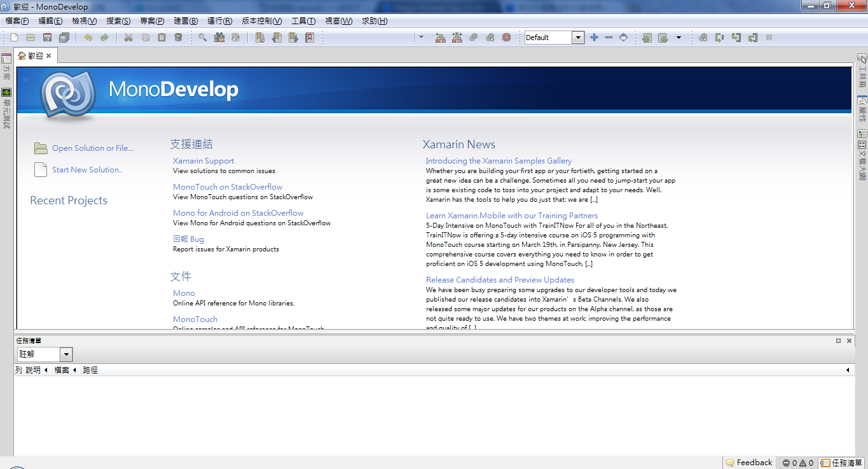Click the Redo arrow in the toolbar

click(104, 38)
